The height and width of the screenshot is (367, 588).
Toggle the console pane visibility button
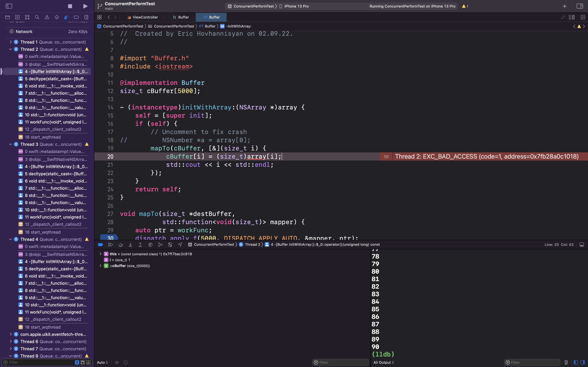pyautogui.click(x=583, y=362)
